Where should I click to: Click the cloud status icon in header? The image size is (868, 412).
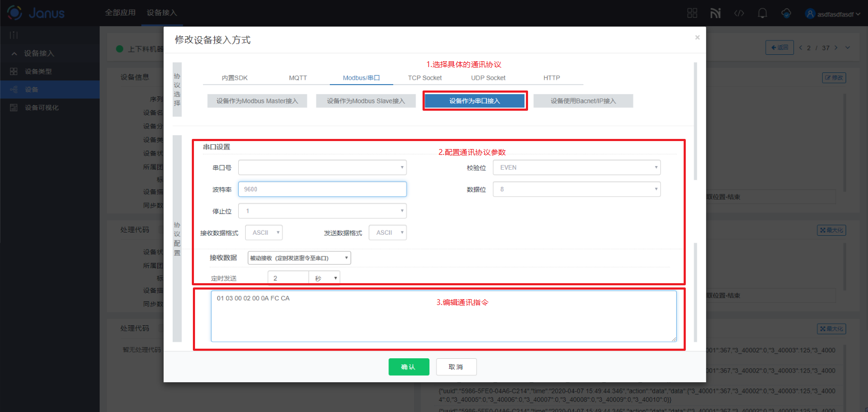(x=786, y=13)
